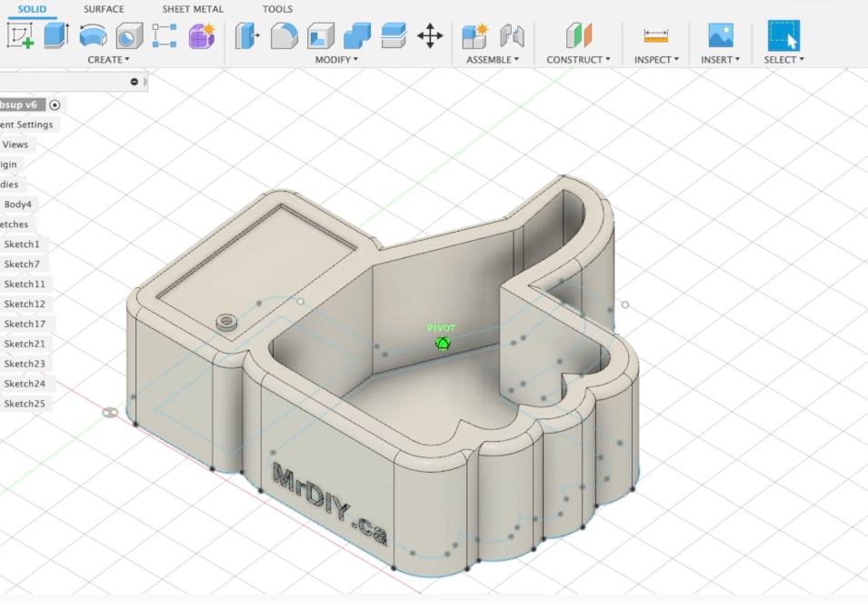Select Sketch1 in the browser
The width and height of the screenshot is (868, 601).
coord(22,245)
